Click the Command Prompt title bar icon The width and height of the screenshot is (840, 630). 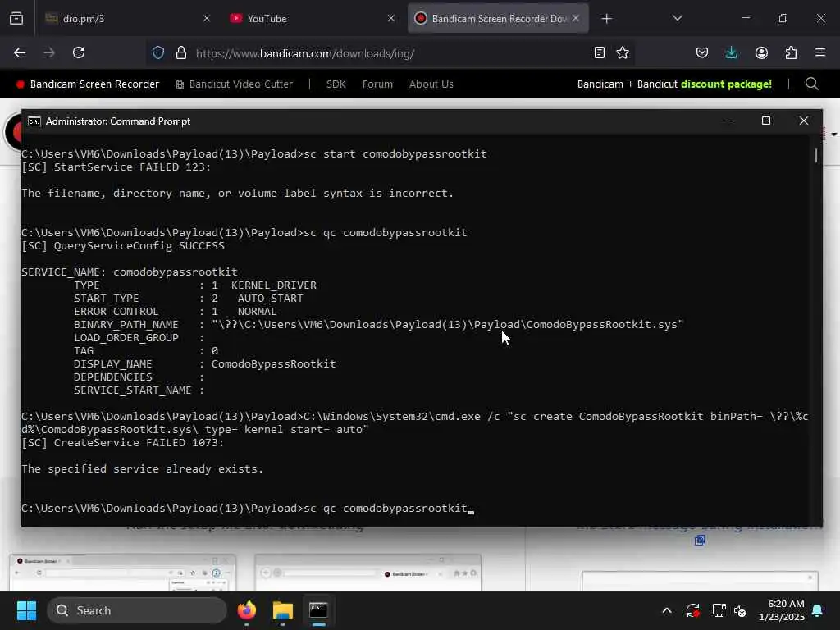34,121
